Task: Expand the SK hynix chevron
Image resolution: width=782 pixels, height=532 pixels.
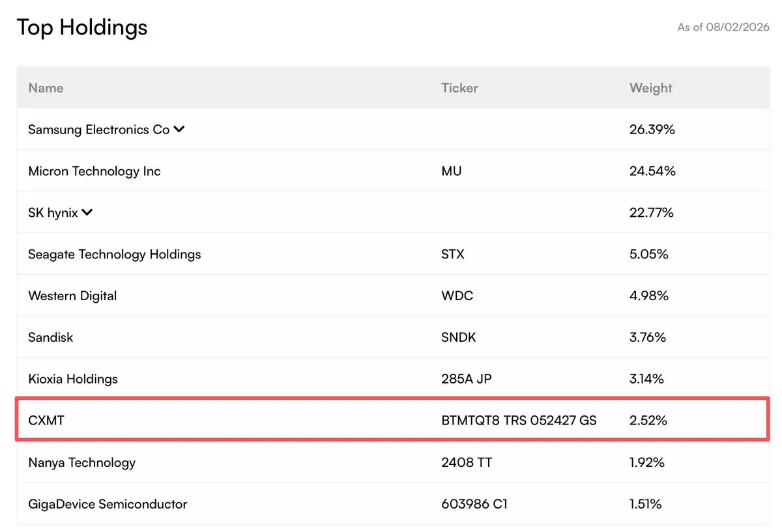Action: (87, 212)
